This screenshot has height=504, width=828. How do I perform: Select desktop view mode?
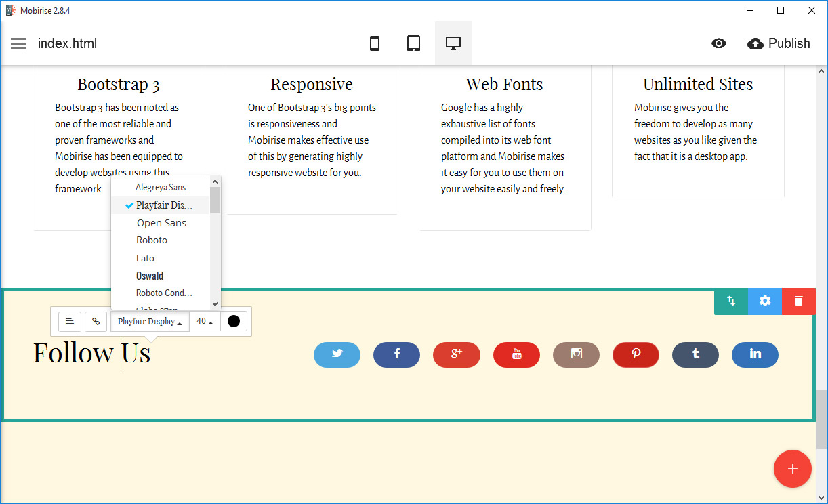click(453, 43)
